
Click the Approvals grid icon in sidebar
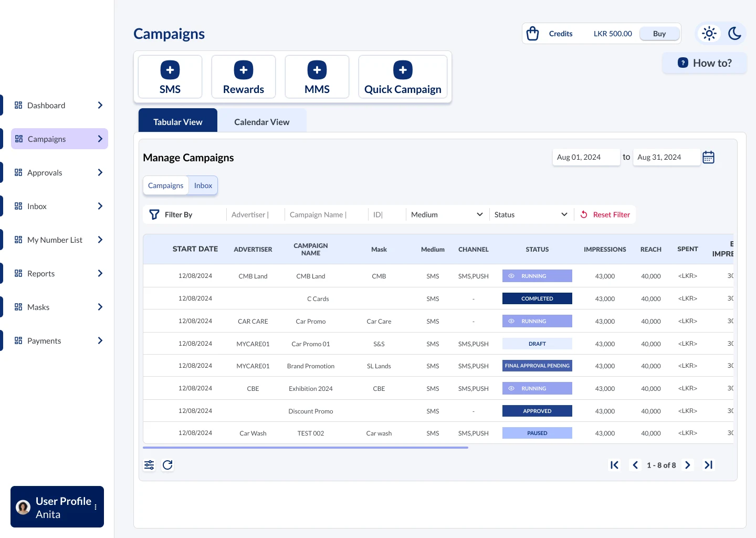(x=18, y=172)
